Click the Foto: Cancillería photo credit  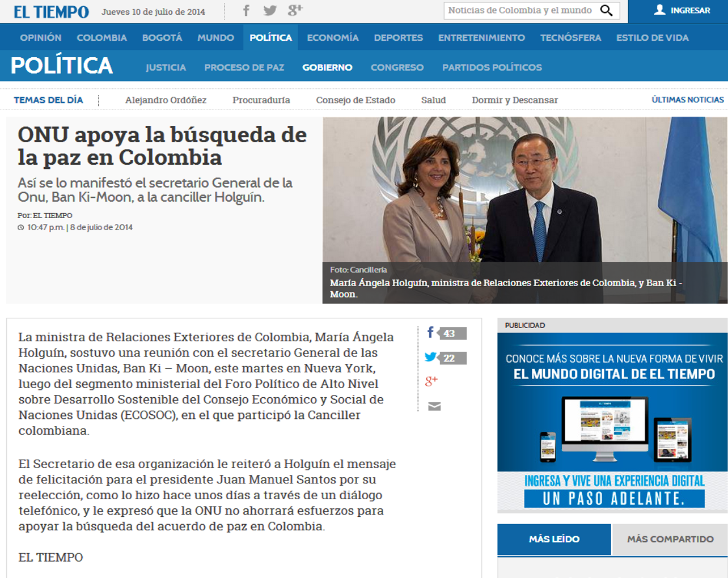358,270
